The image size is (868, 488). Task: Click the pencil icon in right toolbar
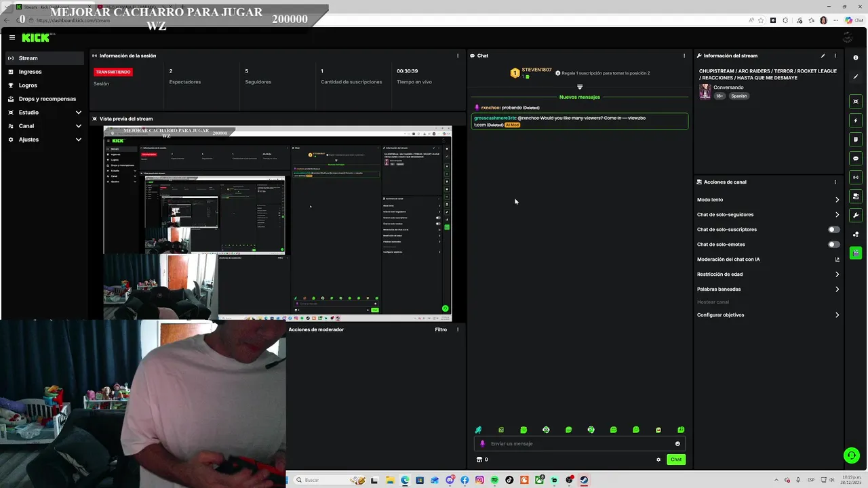point(856,77)
